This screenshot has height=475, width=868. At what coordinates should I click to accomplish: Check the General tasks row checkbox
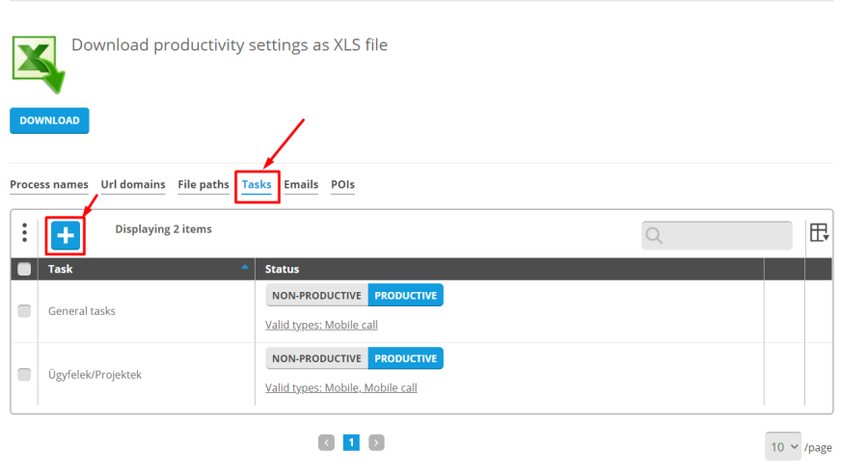(24, 311)
